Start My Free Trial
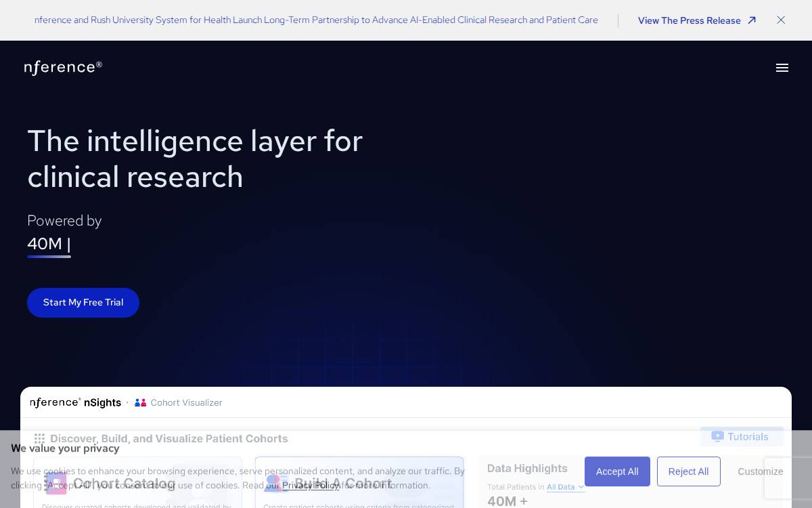The height and width of the screenshot is (508, 812). (83, 303)
